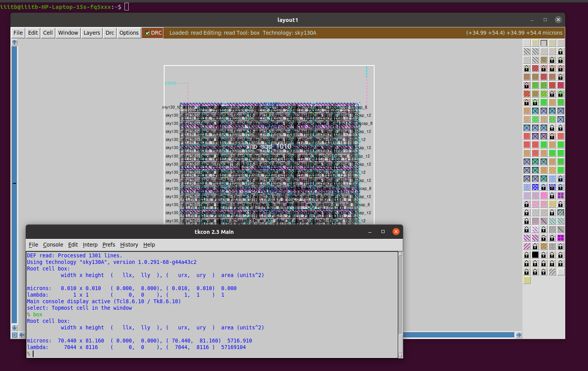The image size is (588, 371).
Task: Open the Interp menu in tkcon
Action: [x=90, y=245]
